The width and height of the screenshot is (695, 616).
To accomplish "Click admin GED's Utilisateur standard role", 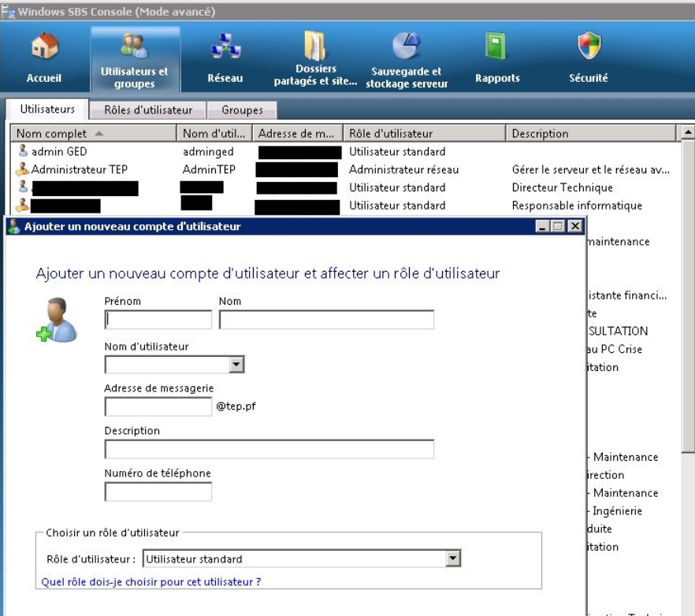I will 397,151.
